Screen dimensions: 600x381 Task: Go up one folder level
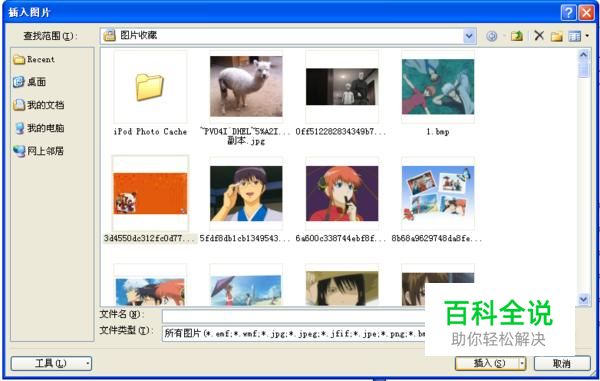click(517, 36)
